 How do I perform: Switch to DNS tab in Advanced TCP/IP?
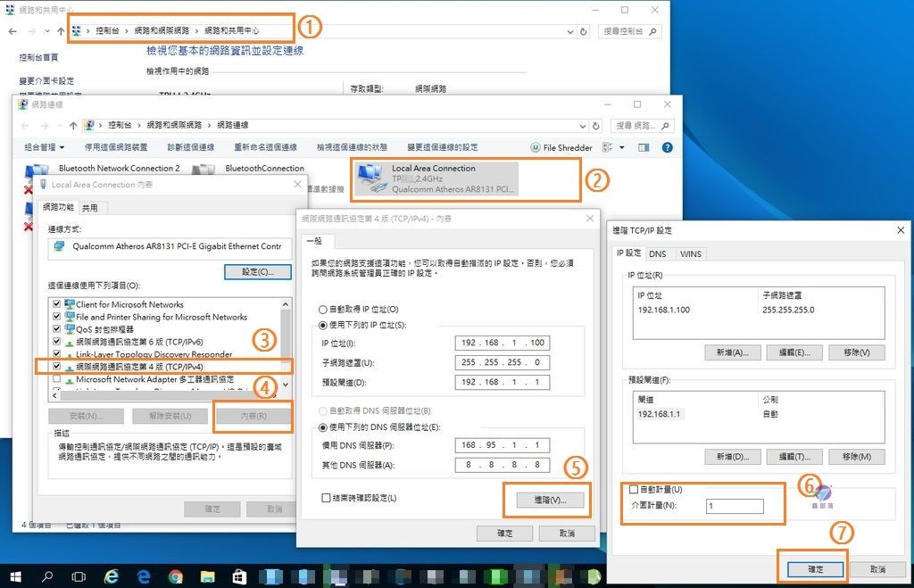(x=658, y=253)
